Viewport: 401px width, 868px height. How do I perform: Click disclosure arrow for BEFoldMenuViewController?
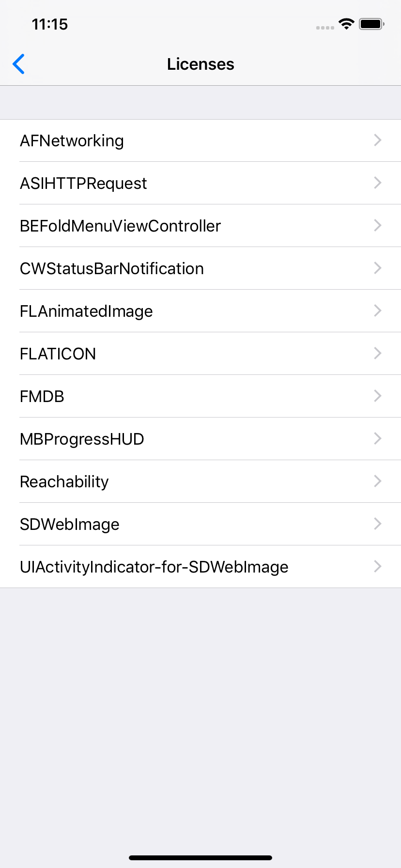pos(378,226)
